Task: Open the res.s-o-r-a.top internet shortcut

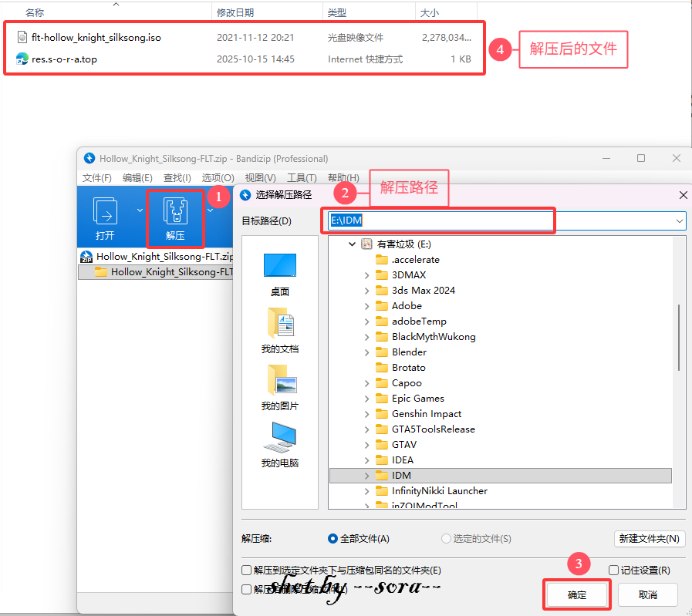Action: click(x=64, y=59)
